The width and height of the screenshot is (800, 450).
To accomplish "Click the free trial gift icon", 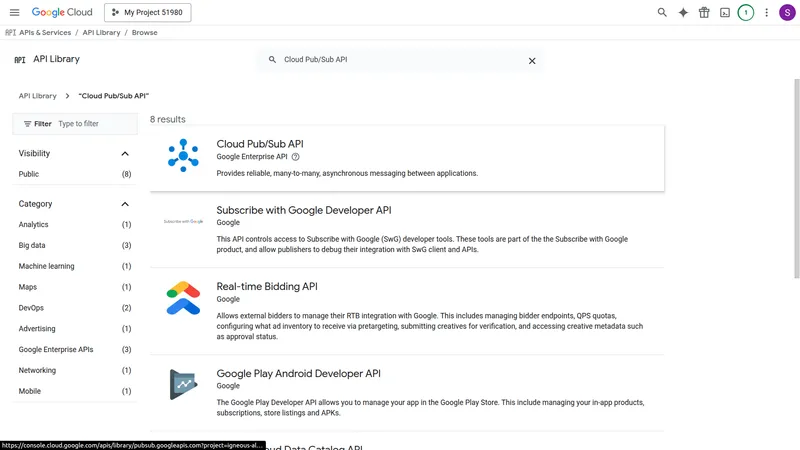I will (704, 12).
